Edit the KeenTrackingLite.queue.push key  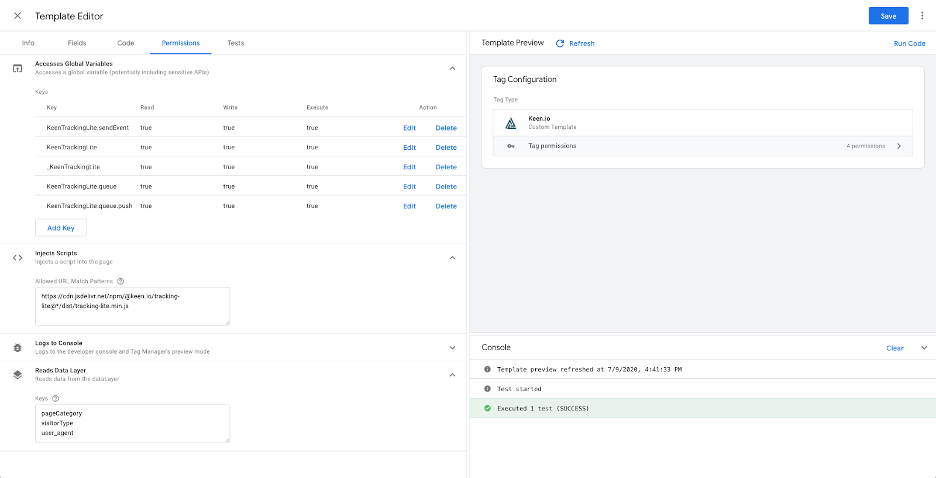(410, 206)
